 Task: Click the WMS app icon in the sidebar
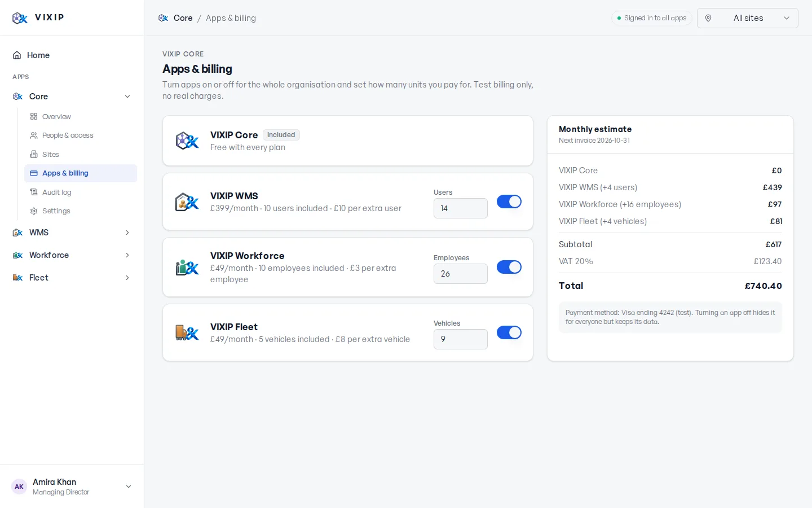pos(17,233)
